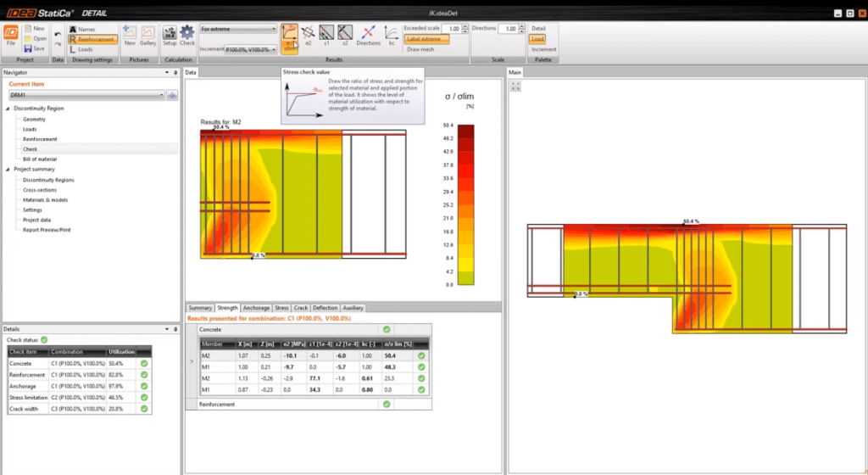This screenshot has height=475, width=868.
Task: Toggle Names drawing setting
Action: tap(82, 29)
